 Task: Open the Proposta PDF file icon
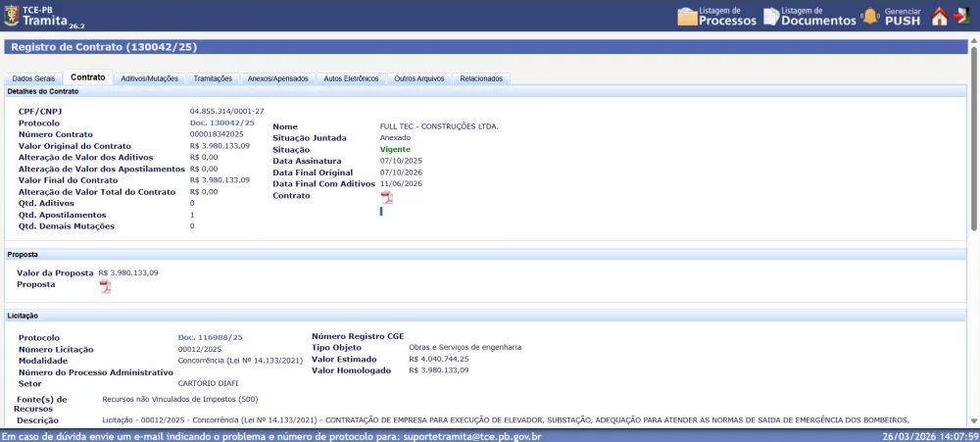[105, 286]
